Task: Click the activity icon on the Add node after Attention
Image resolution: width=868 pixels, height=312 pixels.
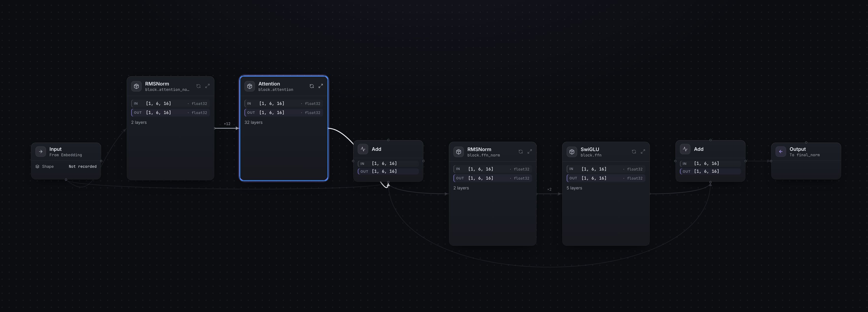Action: (363, 149)
